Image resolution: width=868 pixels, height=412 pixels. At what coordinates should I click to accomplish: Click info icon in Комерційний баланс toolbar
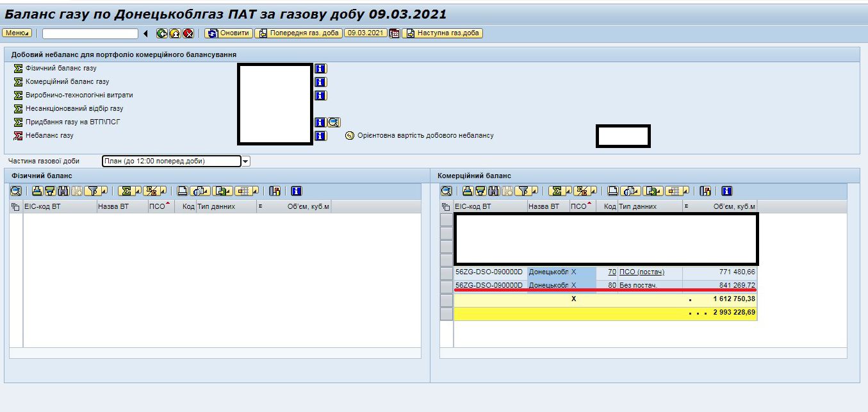[727, 191]
